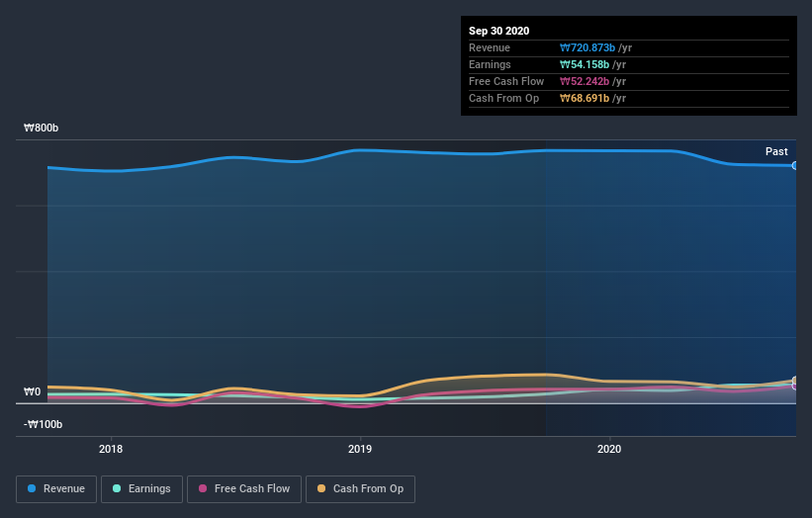Viewport: 812px width, 518px height.
Task: Toggle the Cash From Op legend button
Action: click(360, 489)
